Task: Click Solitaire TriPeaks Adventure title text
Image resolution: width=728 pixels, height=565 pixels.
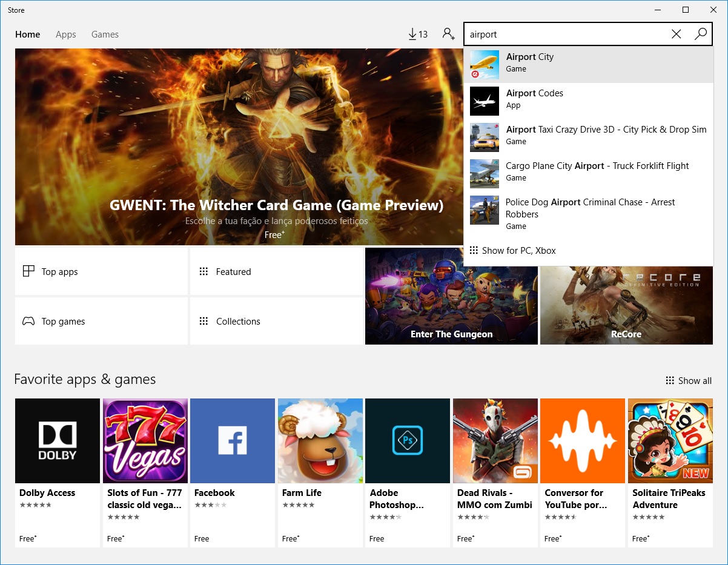Action: coord(669,499)
